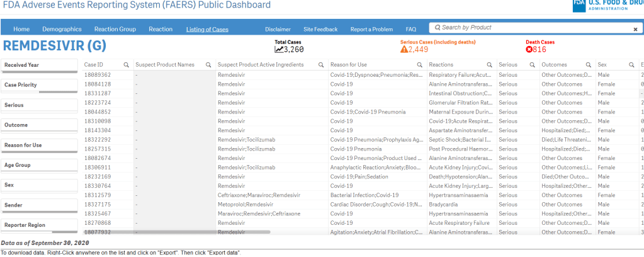644x257 pixels.
Task: Click search icon in Reason for Use column
Action: tap(420, 65)
